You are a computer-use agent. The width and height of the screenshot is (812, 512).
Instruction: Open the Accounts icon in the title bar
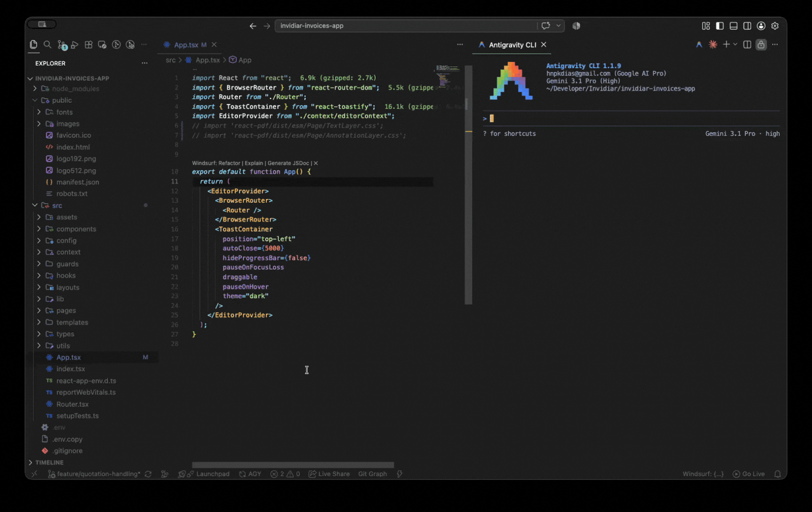pos(761,26)
